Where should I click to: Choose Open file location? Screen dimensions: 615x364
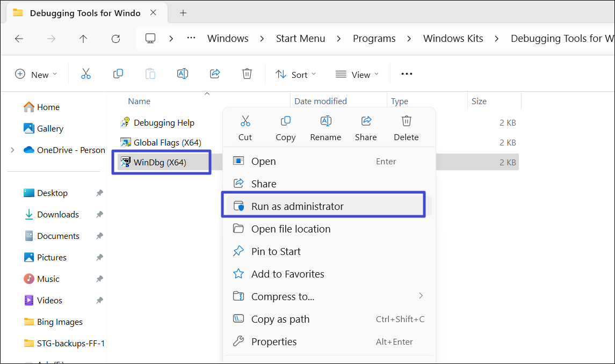[x=291, y=229]
